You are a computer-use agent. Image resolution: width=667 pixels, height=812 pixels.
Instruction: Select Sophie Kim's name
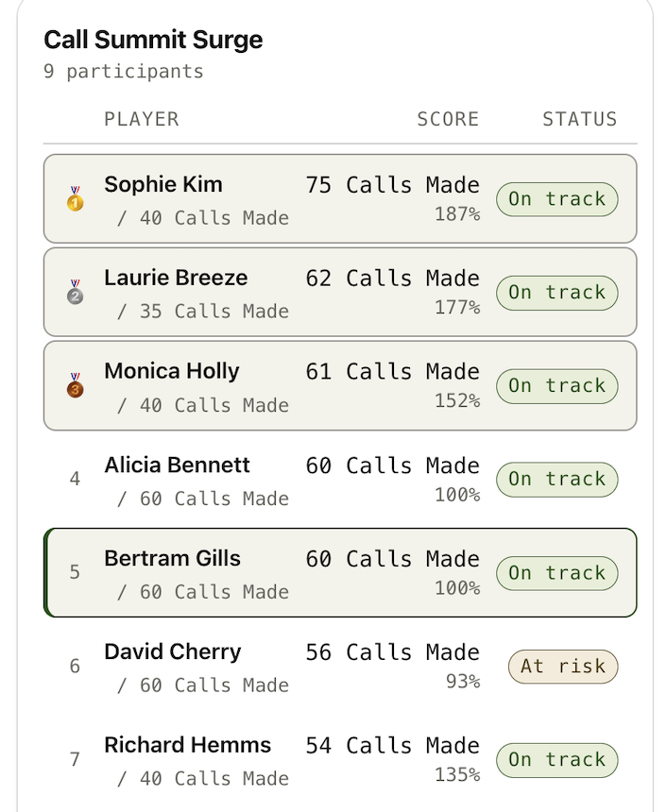point(163,184)
